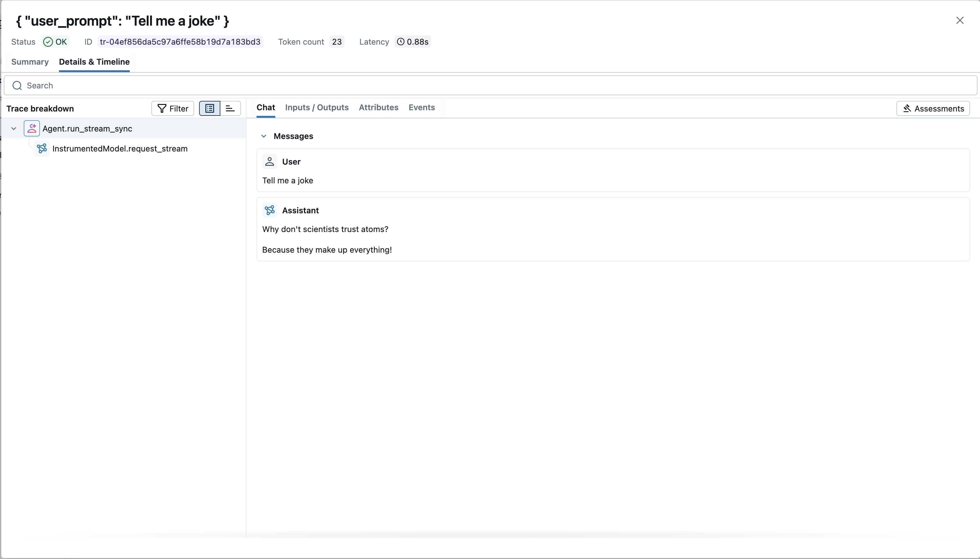Select the Filter icon in Trace breakdown
980x559 pixels.
pyautogui.click(x=162, y=108)
